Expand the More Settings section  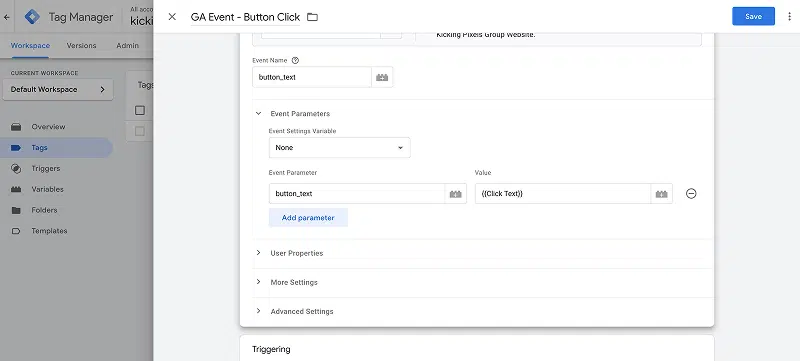point(258,282)
